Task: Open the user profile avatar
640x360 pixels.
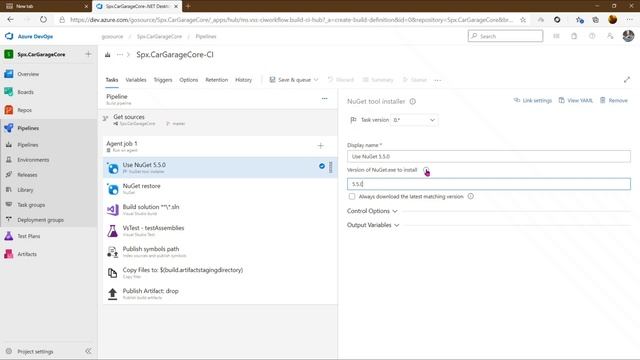Action: [x=628, y=36]
